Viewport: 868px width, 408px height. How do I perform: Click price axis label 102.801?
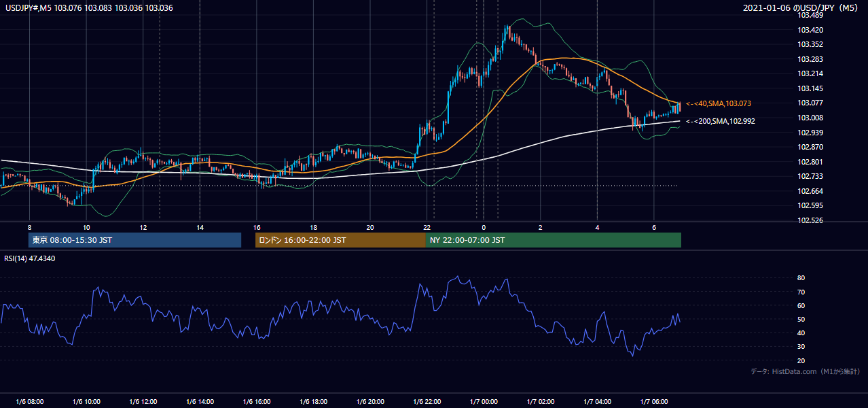pos(810,162)
